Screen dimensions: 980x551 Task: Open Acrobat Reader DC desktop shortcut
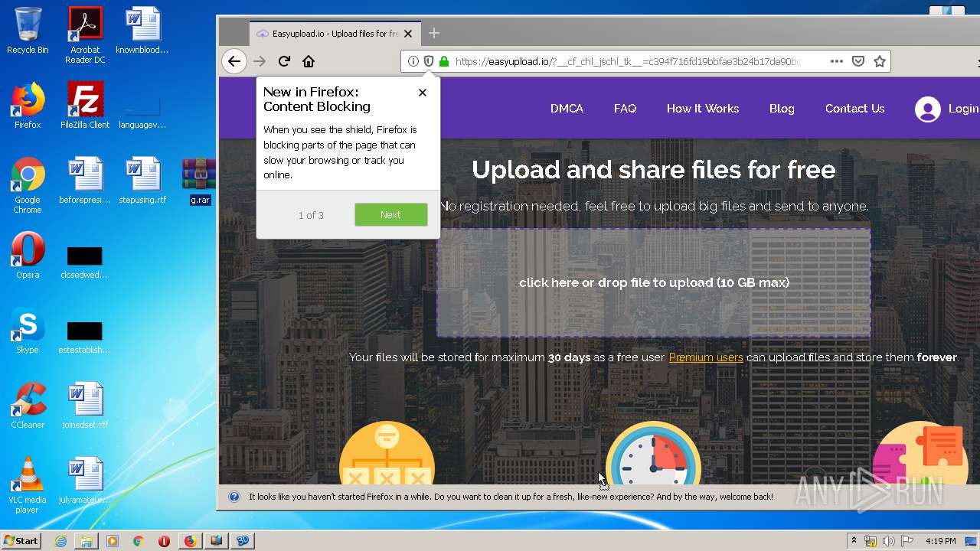pyautogui.click(x=85, y=35)
